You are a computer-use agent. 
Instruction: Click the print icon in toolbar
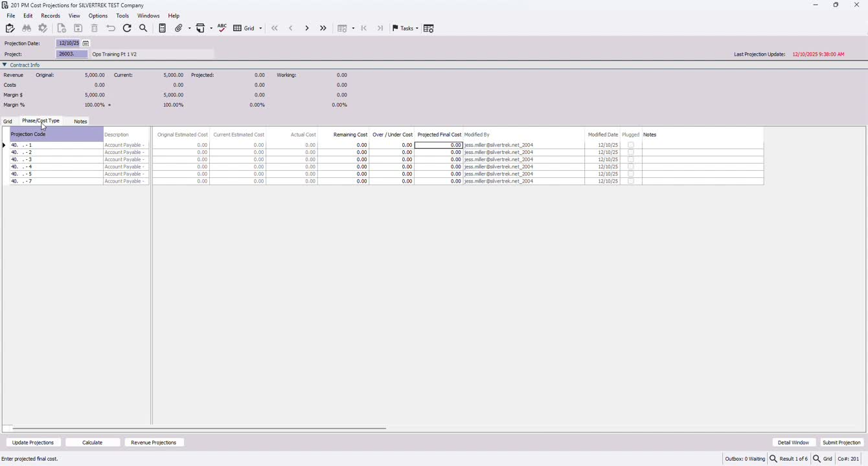pyautogui.click(x=201, y=28)
